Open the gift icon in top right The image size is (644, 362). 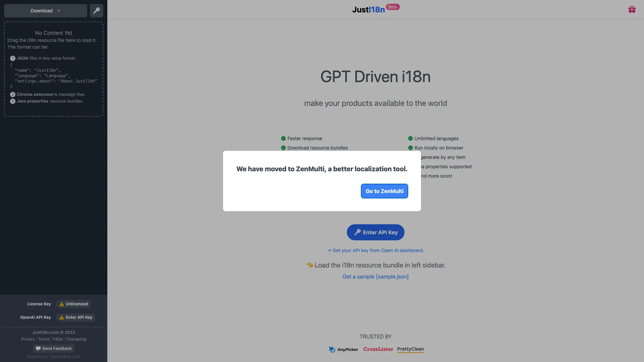point(632,9)
